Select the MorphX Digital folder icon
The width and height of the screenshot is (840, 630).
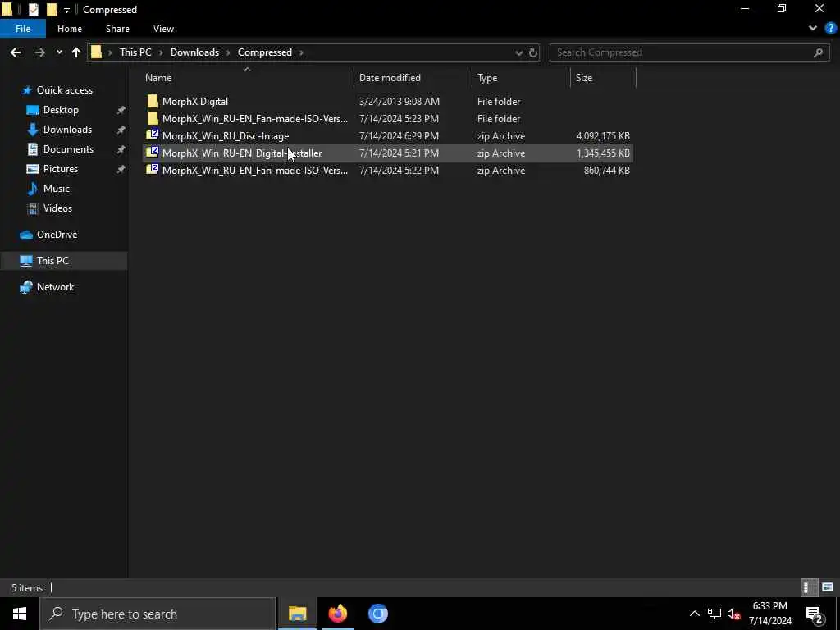coord(153,101)
